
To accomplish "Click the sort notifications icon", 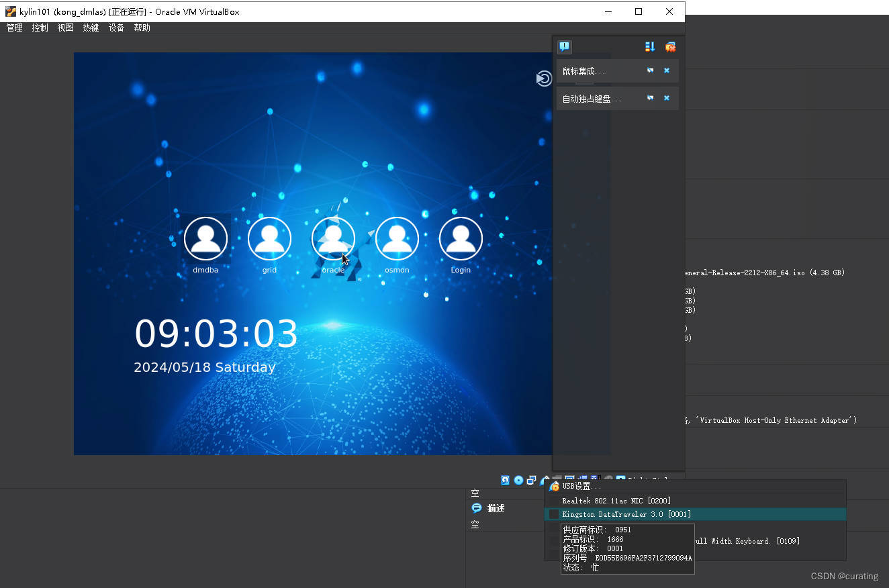I will click(x=650, y=47).
